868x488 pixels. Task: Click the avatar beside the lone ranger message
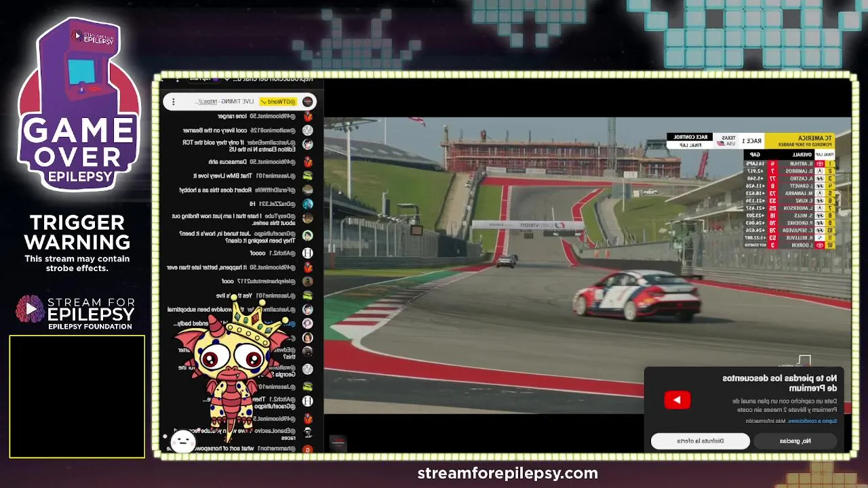(307, 117)
